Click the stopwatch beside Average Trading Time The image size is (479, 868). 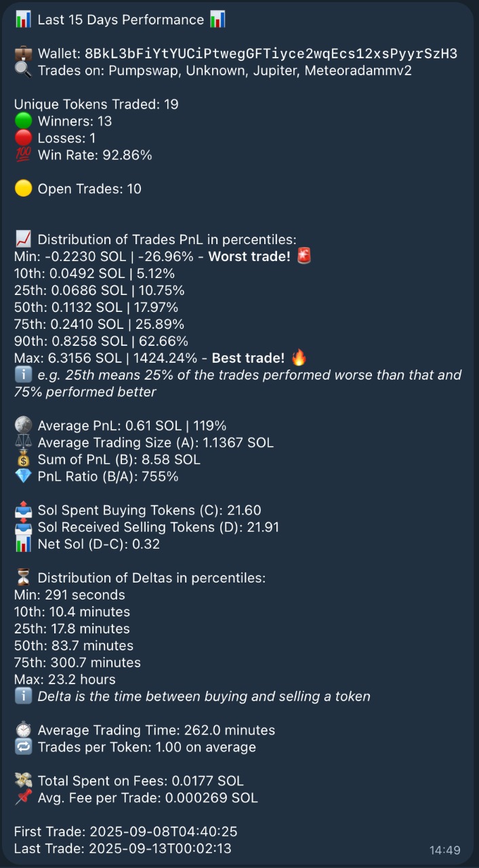(23, 730)
